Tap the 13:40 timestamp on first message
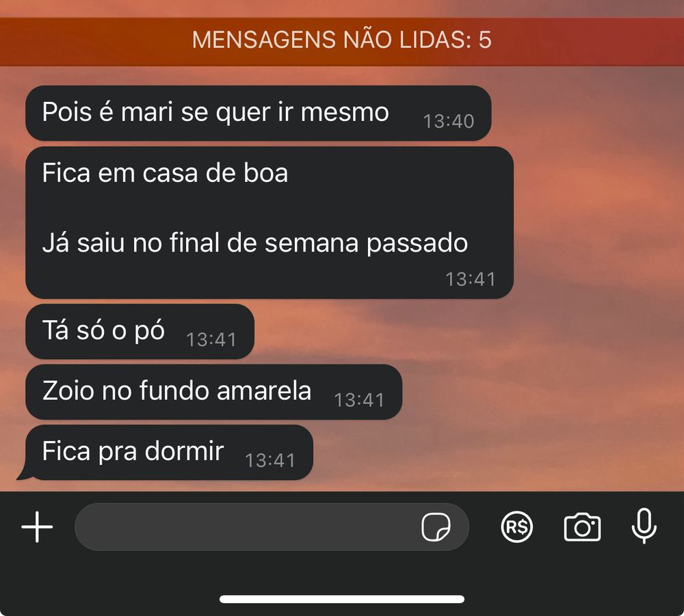Viewport: 684px width, 616px height. 449,121
